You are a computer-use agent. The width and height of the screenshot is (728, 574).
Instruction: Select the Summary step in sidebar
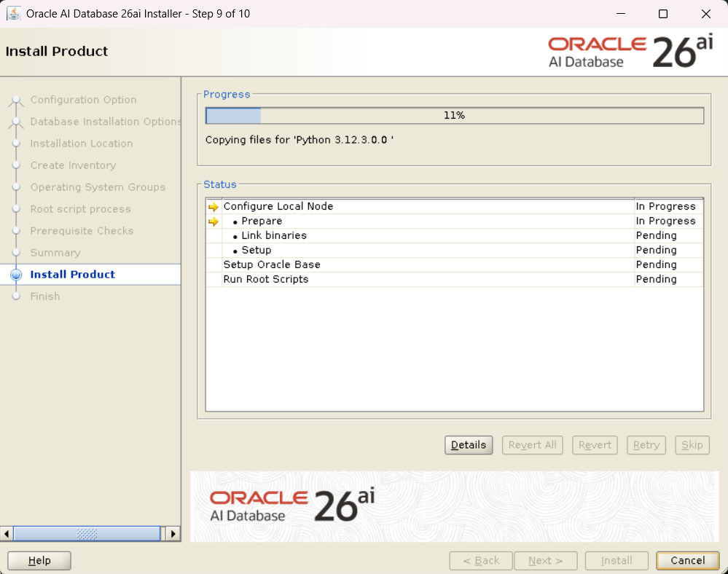coord(55,253)
